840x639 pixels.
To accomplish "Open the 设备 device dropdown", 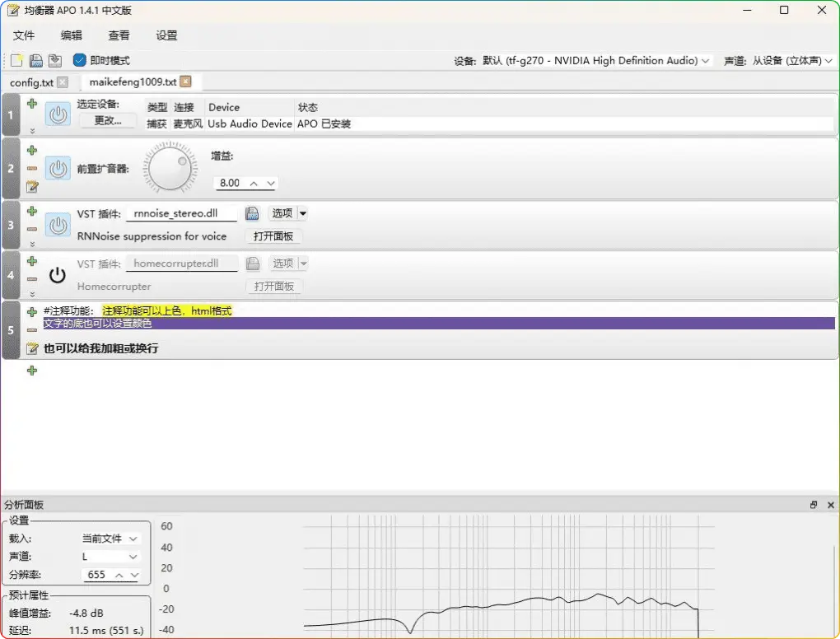I will [x=596, y=61].
